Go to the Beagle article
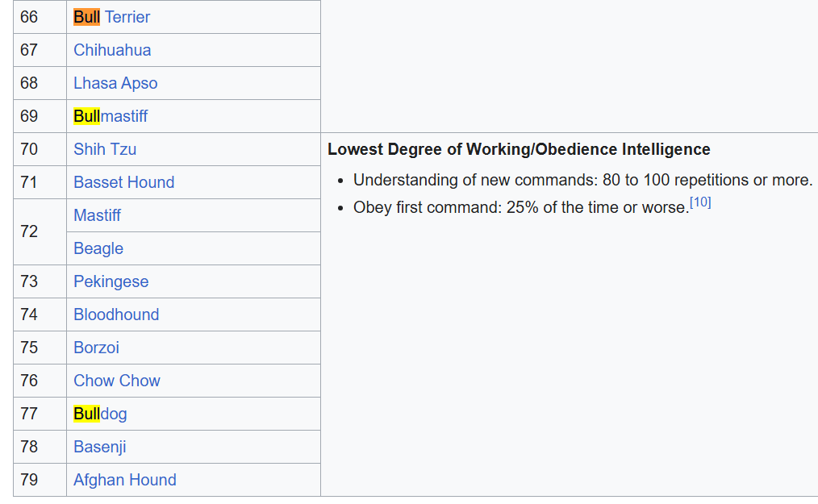The height and width of the screenshot is (504, 818). [98, 248]
